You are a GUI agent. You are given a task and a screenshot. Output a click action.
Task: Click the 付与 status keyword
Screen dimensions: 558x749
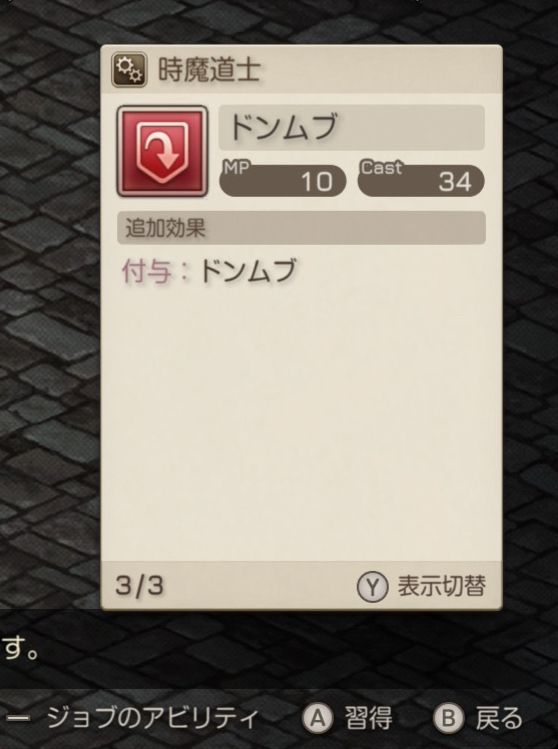pos(147,271)
